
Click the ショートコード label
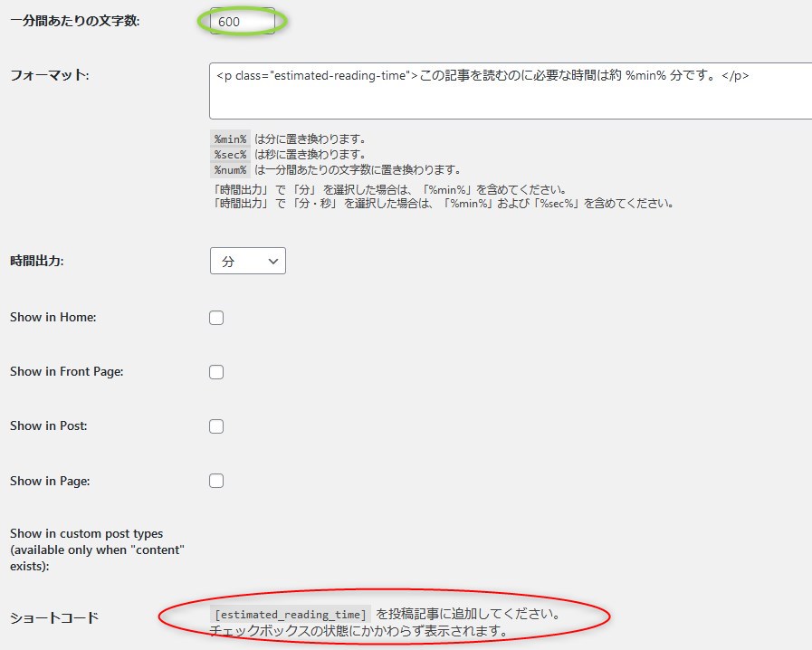click(54, 617)
